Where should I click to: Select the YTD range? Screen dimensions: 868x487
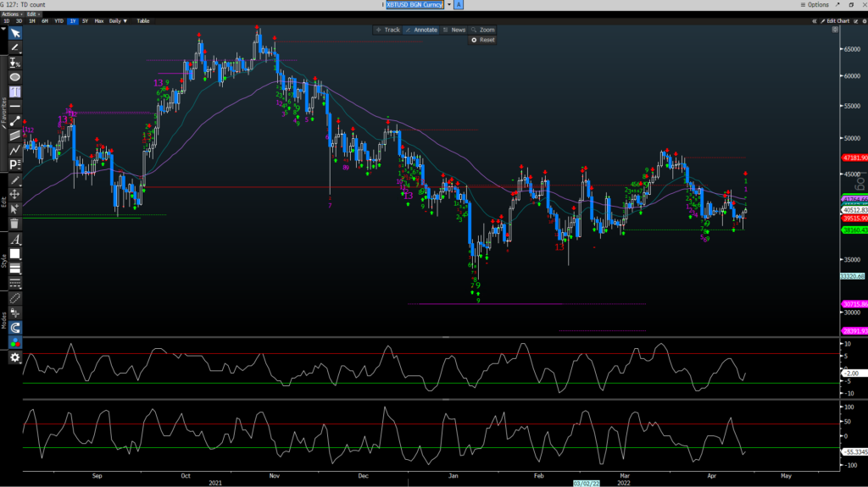point(58,21)
